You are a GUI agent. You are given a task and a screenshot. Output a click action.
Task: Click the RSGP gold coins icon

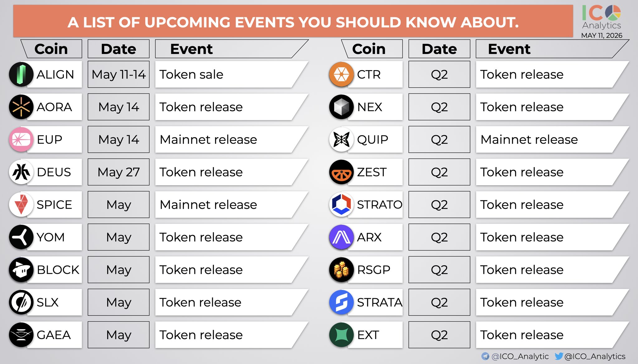tap(341, 270)
